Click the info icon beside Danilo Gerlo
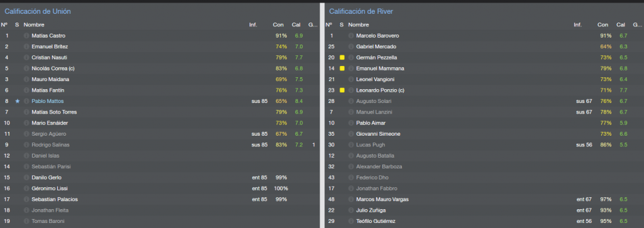This screenshot has height=228, width=644. pos(26,178)
